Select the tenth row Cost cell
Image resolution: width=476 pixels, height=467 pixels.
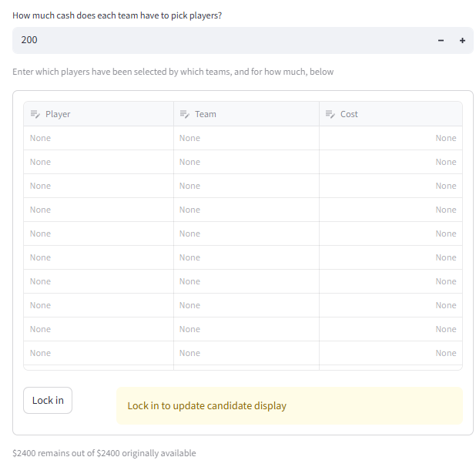pyautogui.click(x=391, y=353)
